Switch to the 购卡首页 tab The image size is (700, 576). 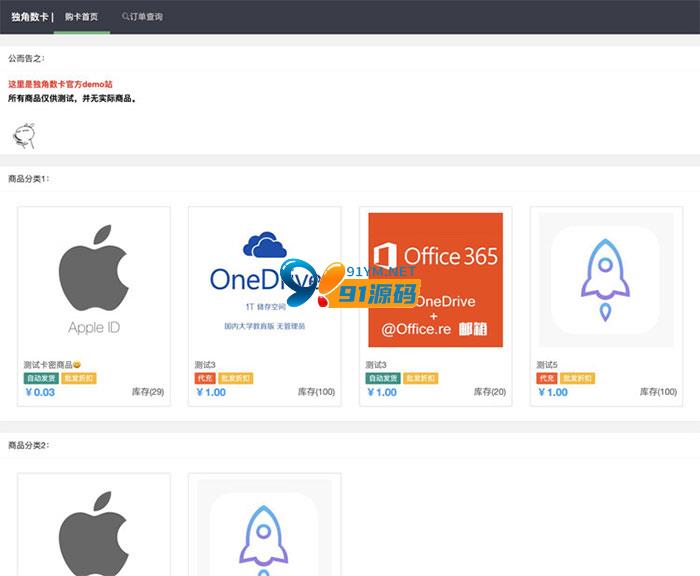click(x=81, y=17)
